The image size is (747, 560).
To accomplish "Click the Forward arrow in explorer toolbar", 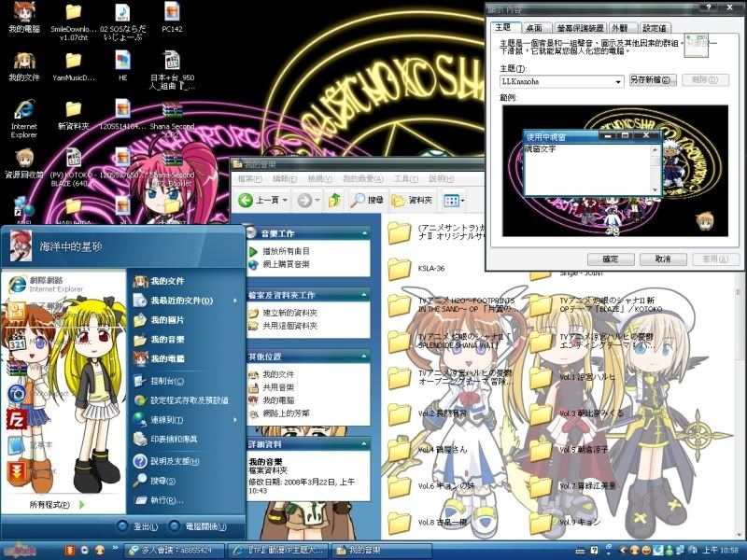I will (x=304, y=201).
